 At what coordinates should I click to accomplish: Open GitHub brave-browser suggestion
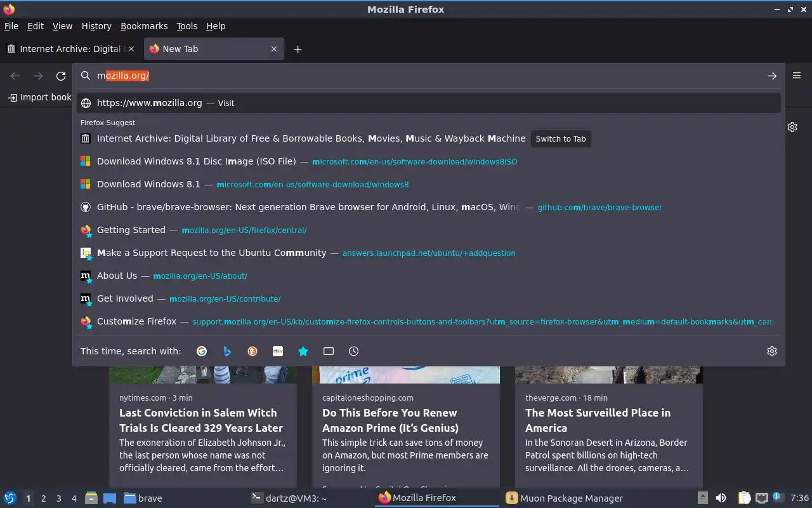[x=429, y=207]
